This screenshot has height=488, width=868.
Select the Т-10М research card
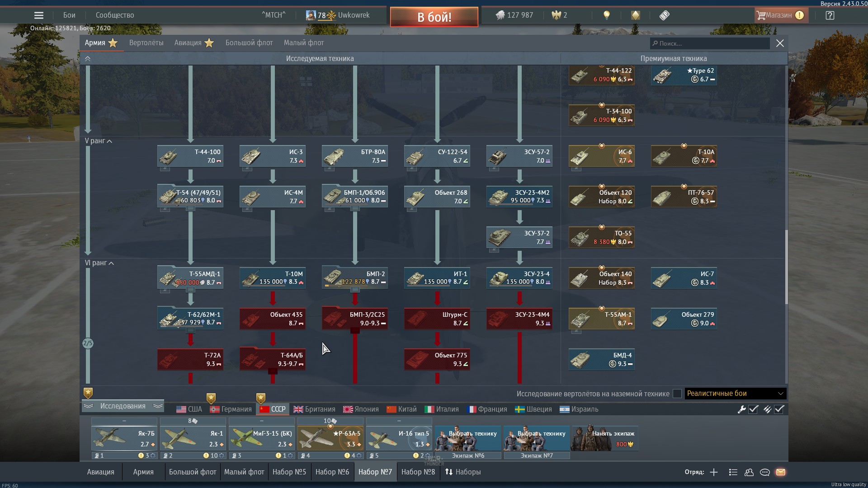[273, 278]
